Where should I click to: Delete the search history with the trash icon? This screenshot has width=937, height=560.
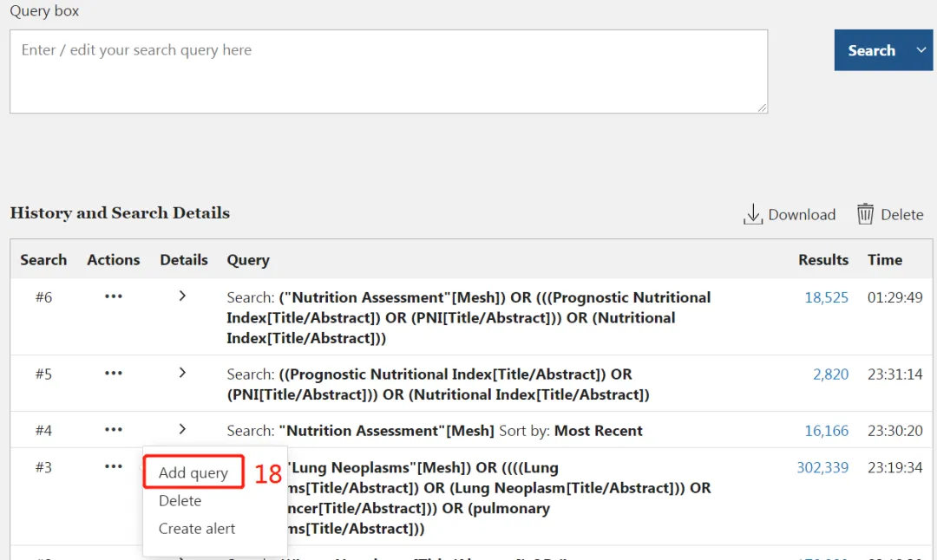[890, 214]
